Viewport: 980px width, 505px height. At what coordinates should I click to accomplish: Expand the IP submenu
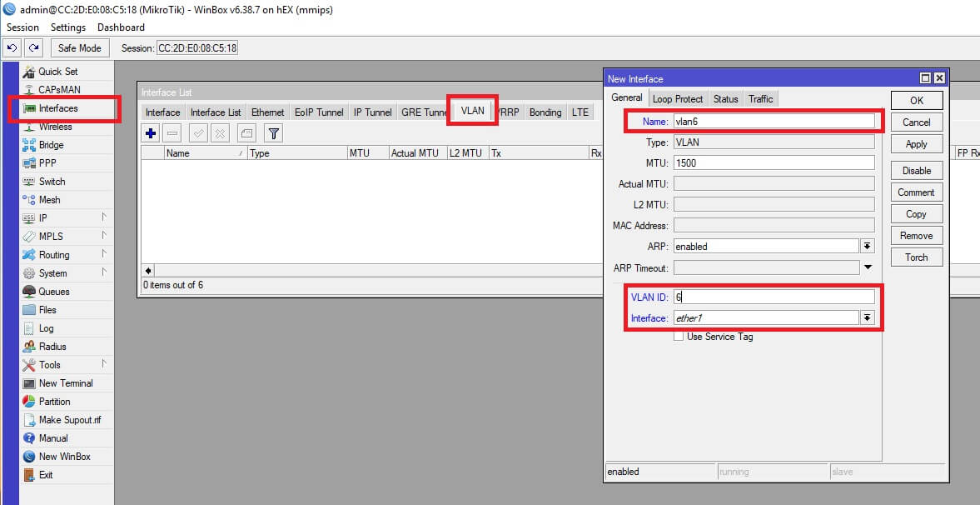[x=104, y=217]
